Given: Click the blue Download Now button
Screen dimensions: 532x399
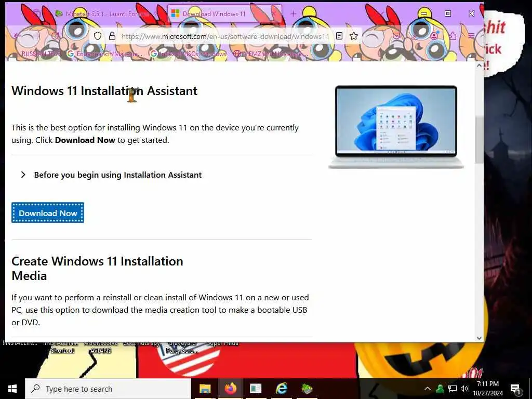Looking at the screenshot, I should coord(48,212).
